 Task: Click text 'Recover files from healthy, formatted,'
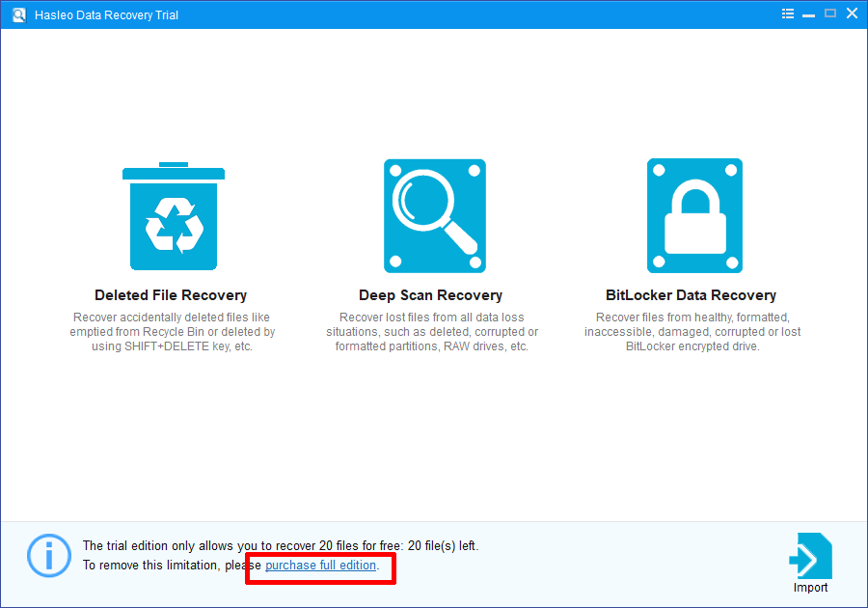(x=692, y=318)
